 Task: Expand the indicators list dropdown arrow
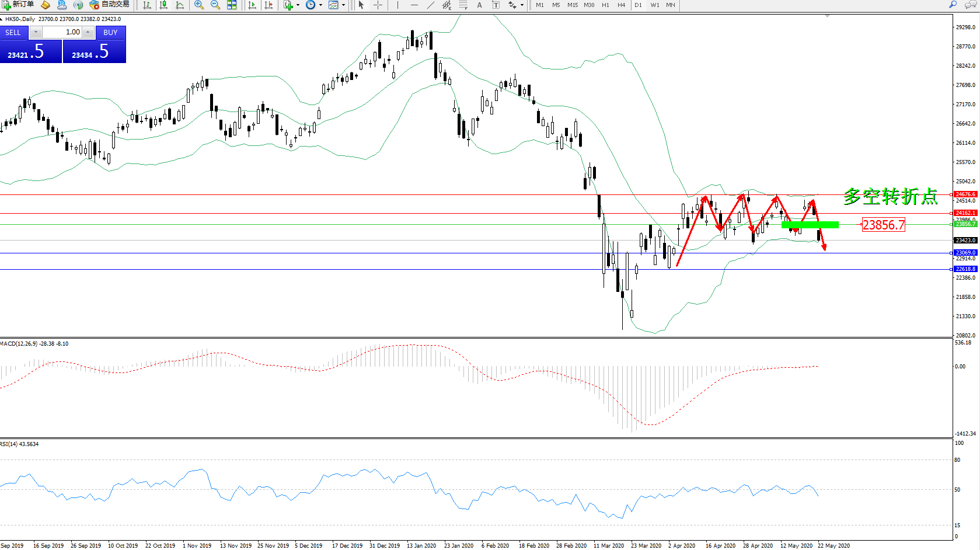pyautogui.click(x=298, y=5)
